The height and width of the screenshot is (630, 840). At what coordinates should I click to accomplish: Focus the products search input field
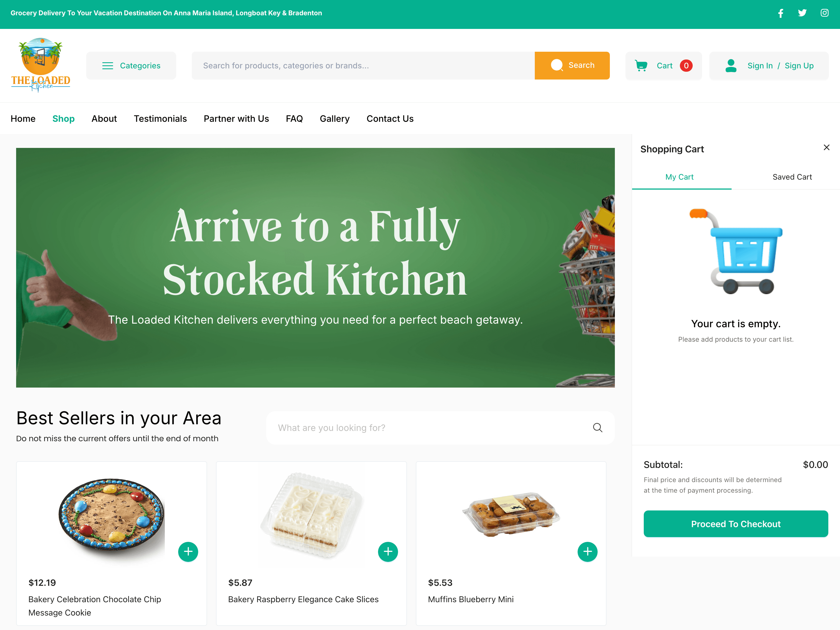coord(361,65)
